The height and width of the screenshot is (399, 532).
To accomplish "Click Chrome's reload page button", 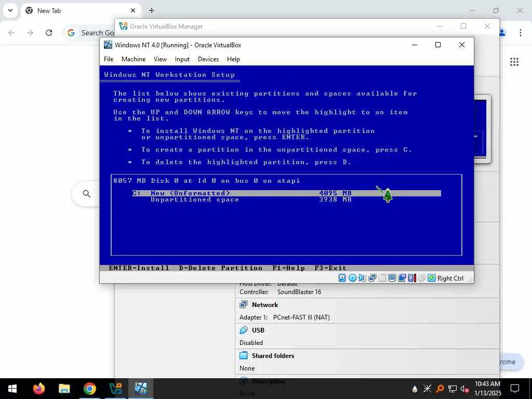I will coord(49,33).
